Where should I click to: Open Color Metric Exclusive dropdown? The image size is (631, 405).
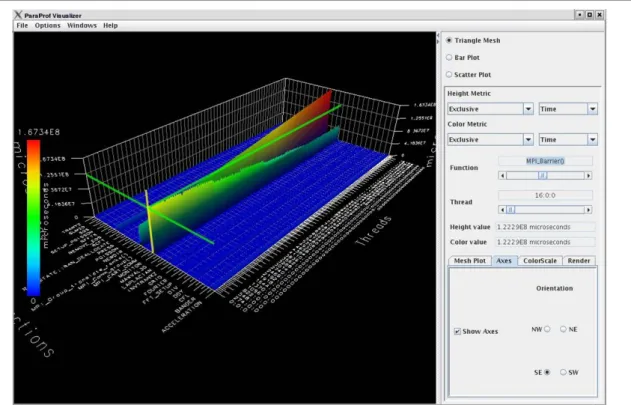(490, 139)
